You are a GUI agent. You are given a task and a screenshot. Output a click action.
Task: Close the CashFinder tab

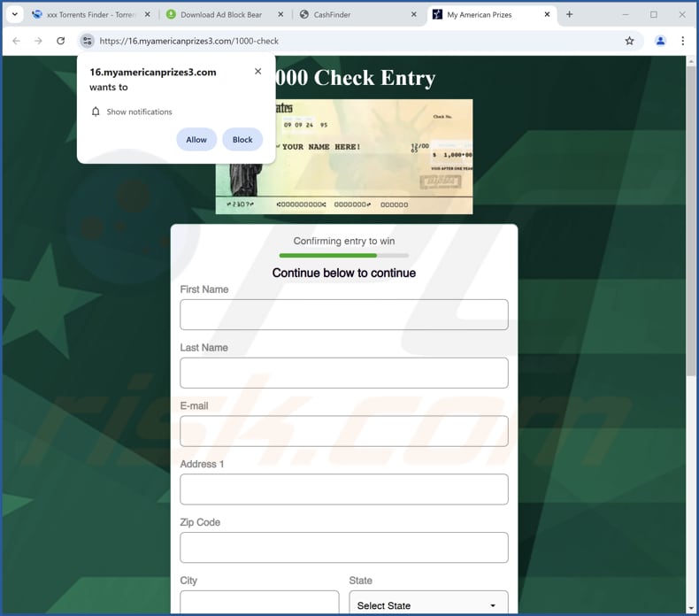414,14
